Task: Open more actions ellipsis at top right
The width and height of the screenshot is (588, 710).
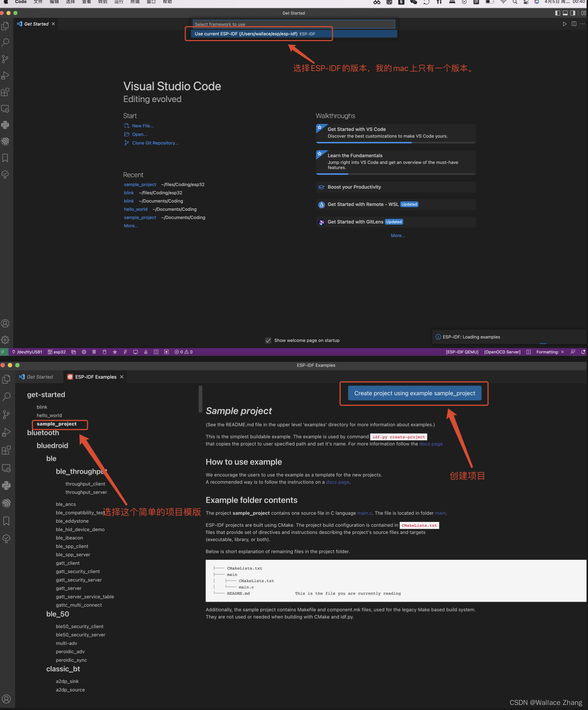Action: [x=583, y=24]
